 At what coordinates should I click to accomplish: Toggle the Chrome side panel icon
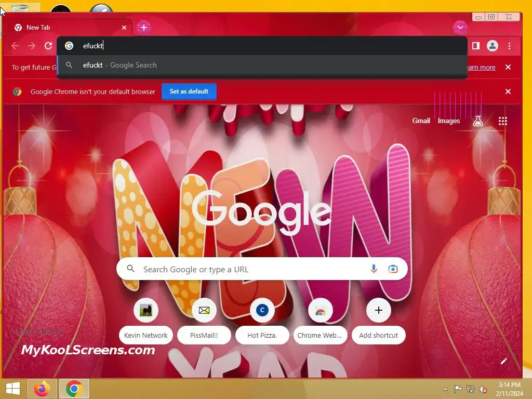(x=476, y=46)
